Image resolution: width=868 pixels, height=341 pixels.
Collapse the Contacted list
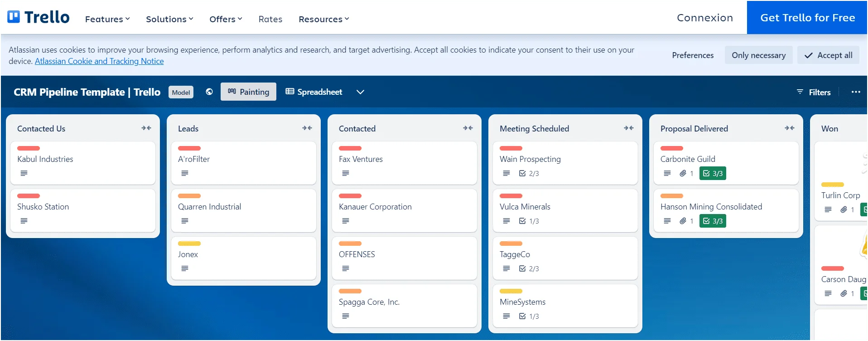point(468,128)
